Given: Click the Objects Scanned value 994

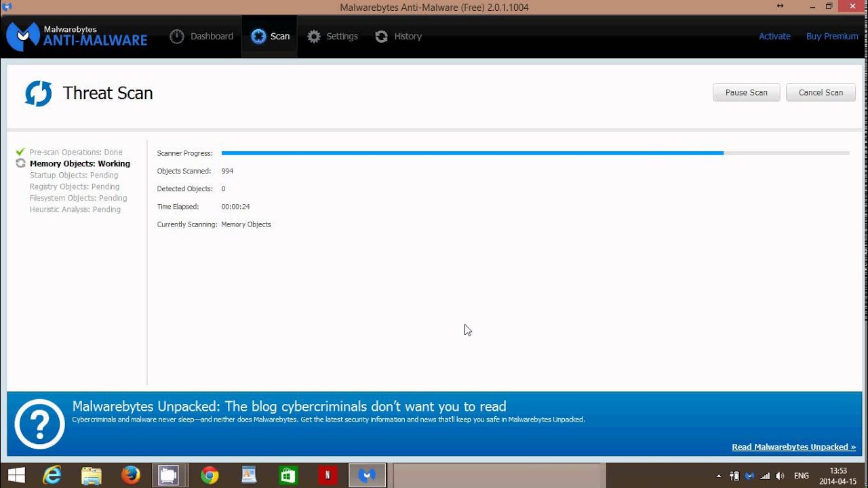Looking at the screenshot, I should [227, 171].
